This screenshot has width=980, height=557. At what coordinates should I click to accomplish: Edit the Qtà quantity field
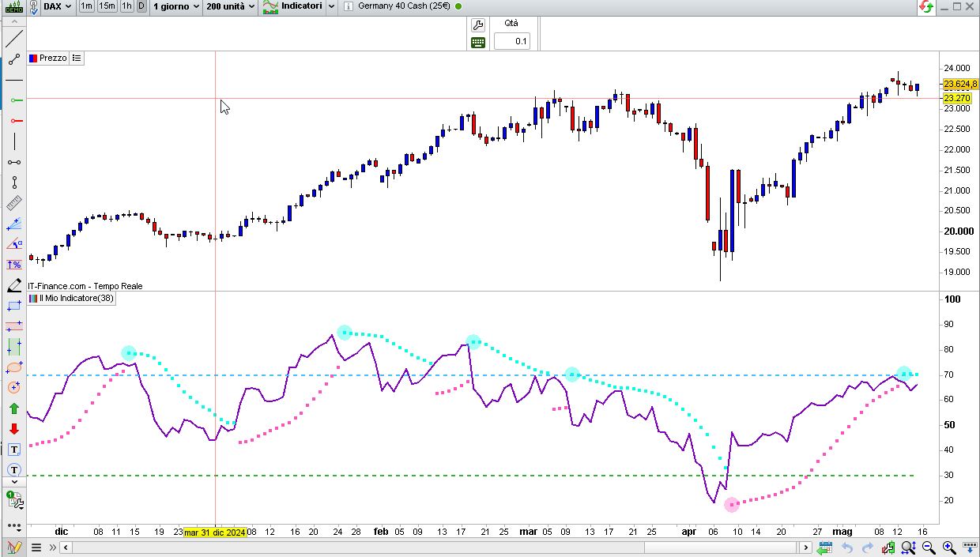(511, 41)
